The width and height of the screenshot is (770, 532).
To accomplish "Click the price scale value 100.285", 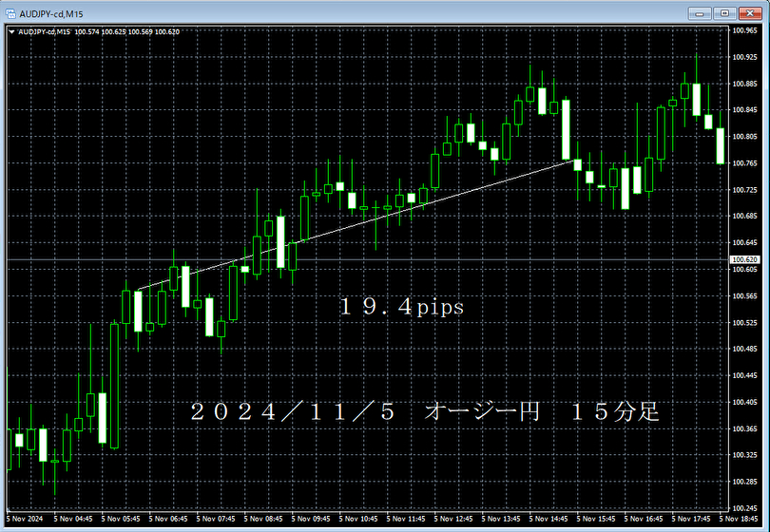I will click(744, 482).
